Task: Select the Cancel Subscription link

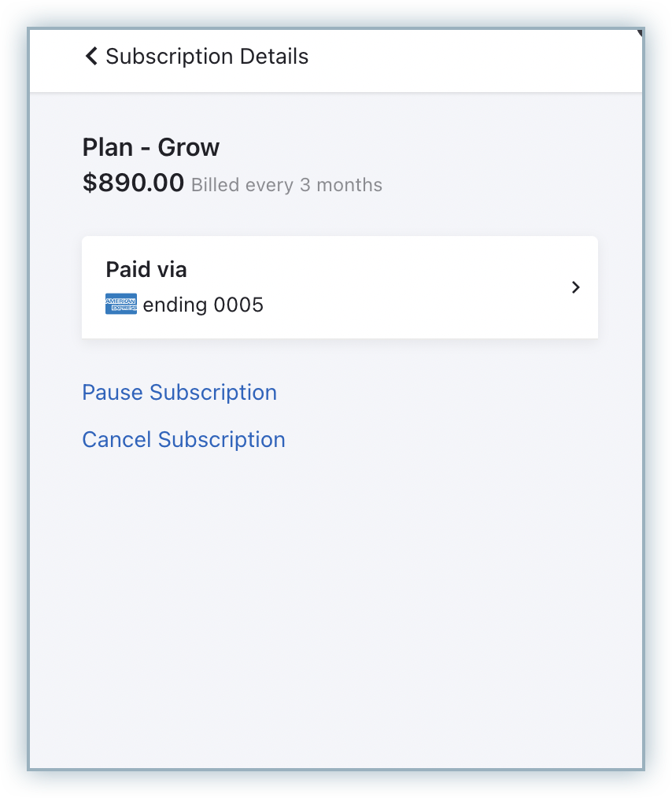Action: 183,439
